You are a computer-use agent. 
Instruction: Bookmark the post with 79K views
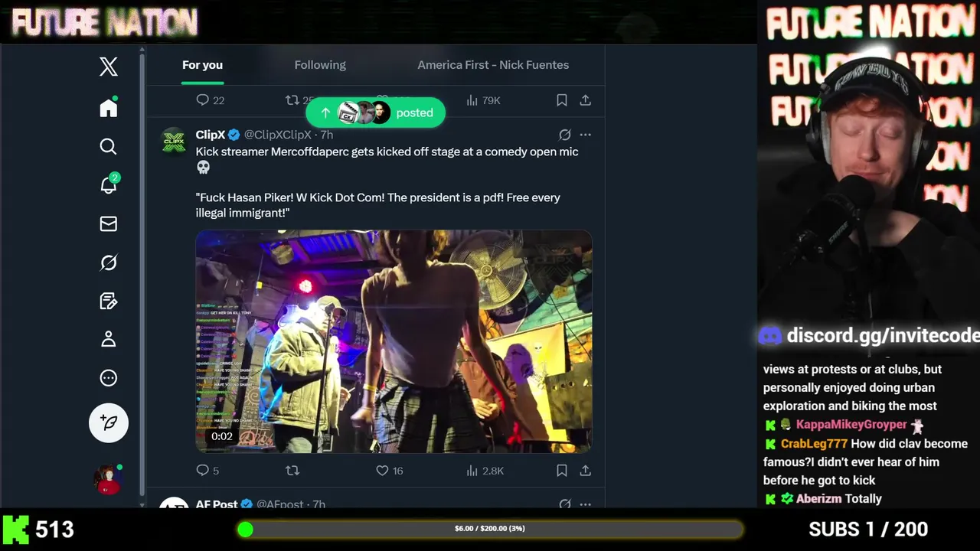(562, 100)
